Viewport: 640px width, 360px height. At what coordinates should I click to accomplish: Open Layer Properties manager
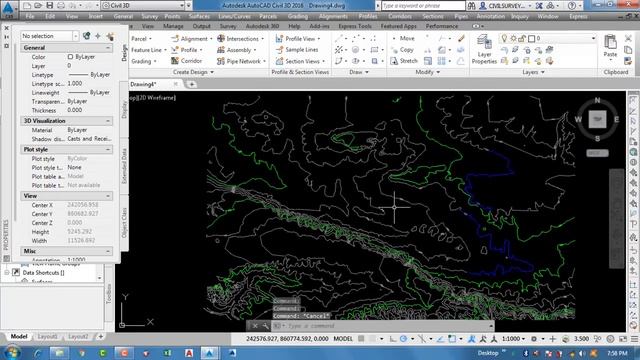(484, 49)
